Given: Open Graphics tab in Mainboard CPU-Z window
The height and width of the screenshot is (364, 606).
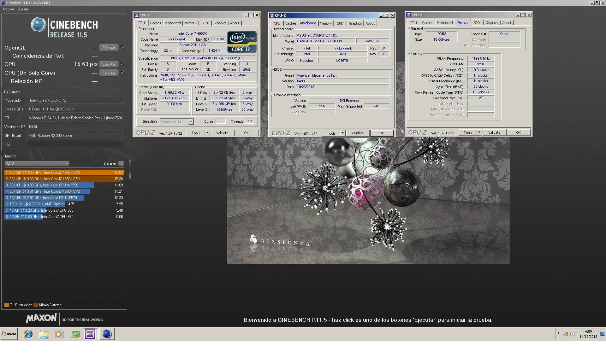Looking at the screenshot, I should [x=355, y=23].
